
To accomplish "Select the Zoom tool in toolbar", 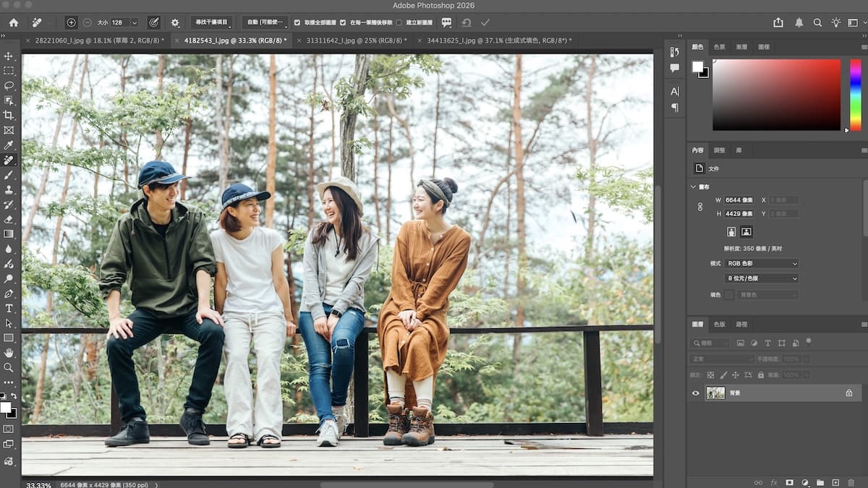I will click(9, 367).
